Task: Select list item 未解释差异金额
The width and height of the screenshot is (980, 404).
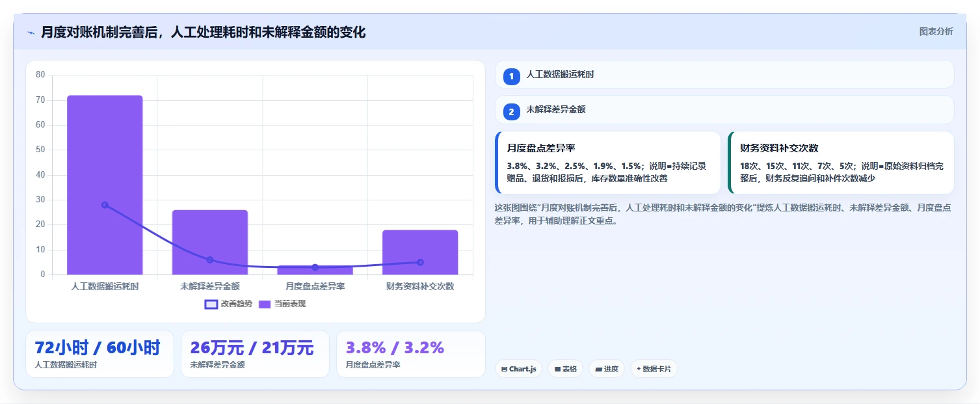Action: tap(724, 110)
